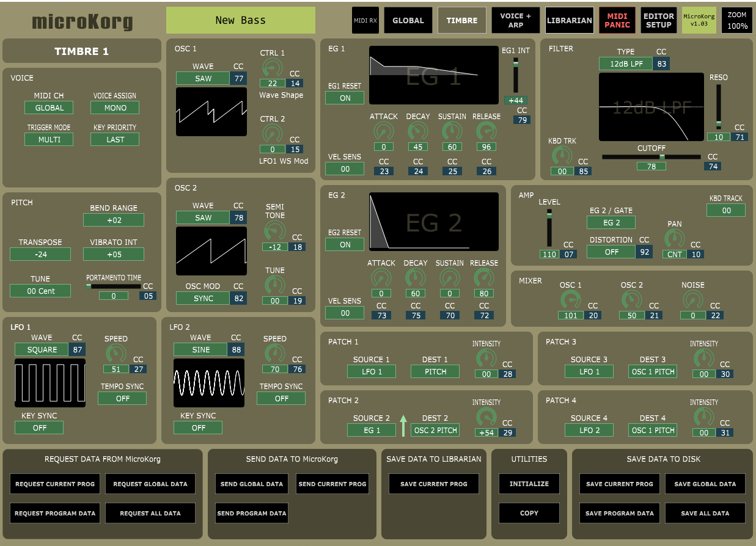Open the OSC 1 Wave SAW dropdown
Image resolution: width=756 pixels, height=546 pixels.
[x=203, y=78]
